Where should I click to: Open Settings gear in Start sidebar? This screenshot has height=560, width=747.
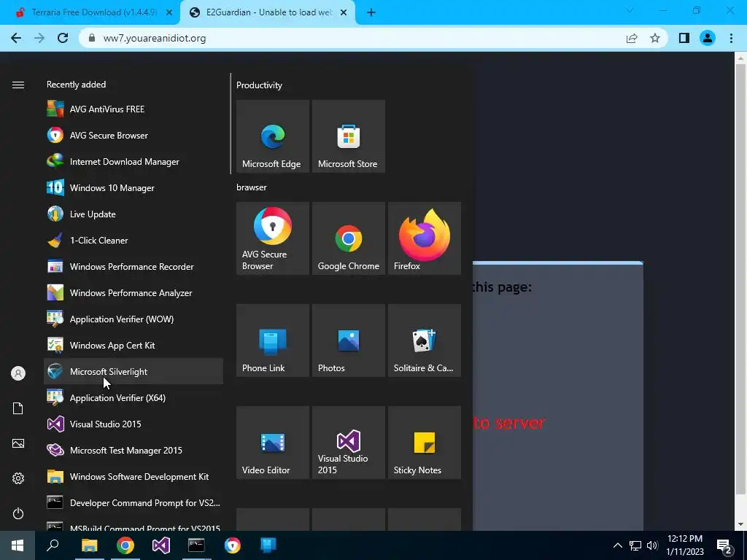tap(18, 478)
